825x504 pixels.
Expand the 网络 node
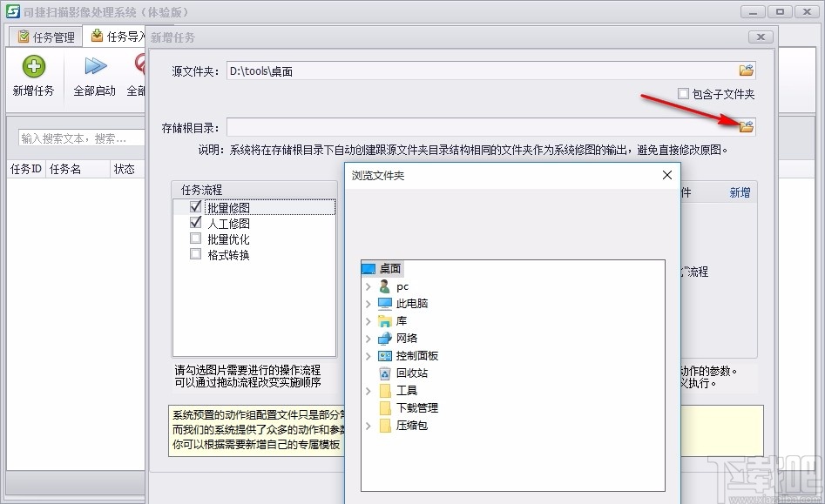coord(369,339)
